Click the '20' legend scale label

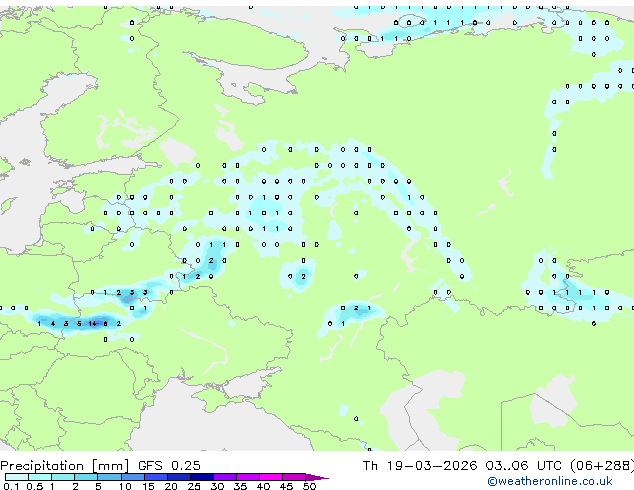[x=171, y=486]
